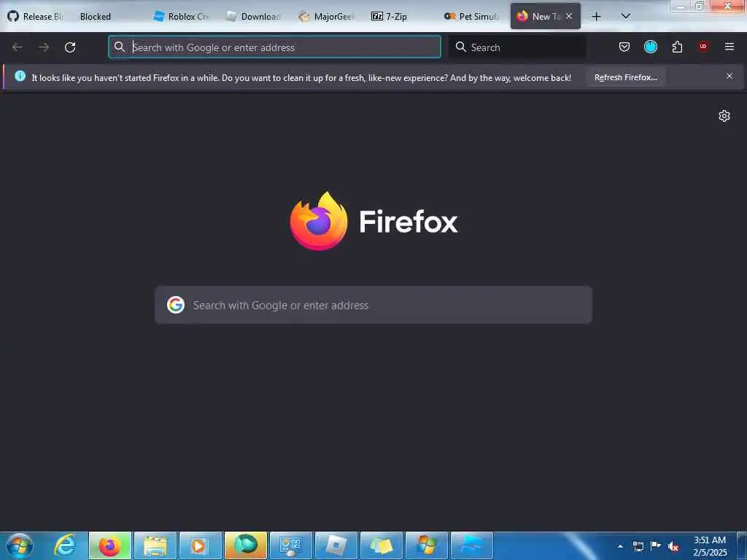Open the Firefox account avatar menu
The width and height of the screenshot is (747, 560).
pyautogui.click(x=650, y=47)
